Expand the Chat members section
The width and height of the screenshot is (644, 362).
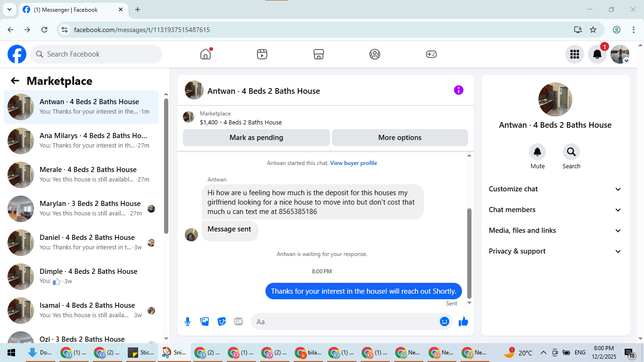[x=555, y=210]
